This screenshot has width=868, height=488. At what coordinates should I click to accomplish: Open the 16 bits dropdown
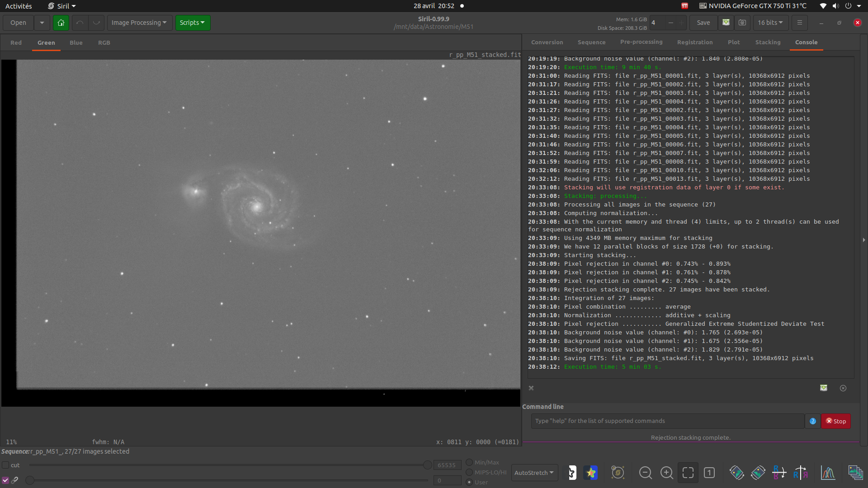click(770, 23)
